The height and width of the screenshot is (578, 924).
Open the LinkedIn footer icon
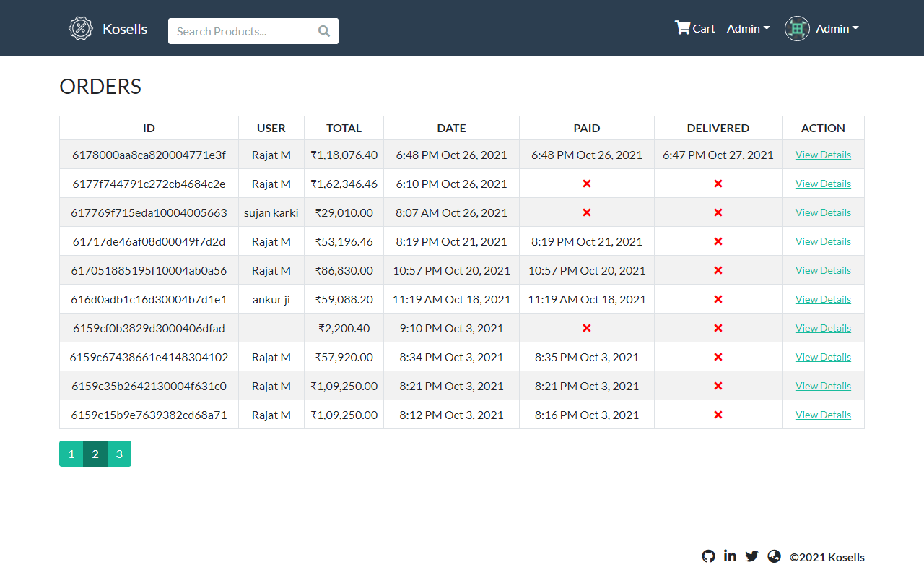point(730,556)
